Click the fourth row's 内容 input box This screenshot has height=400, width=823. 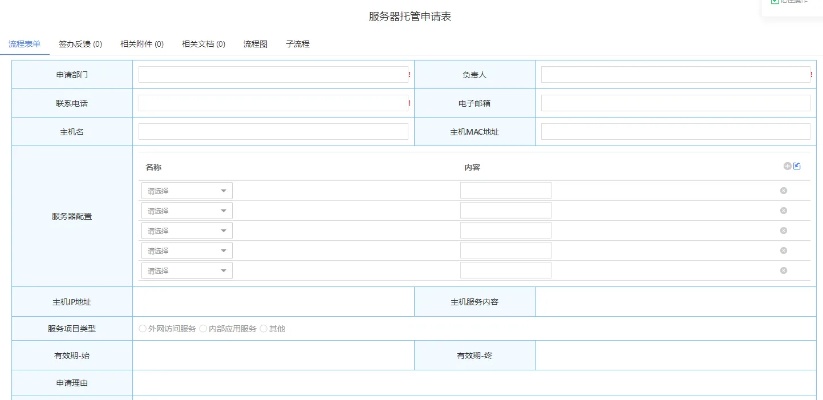tap(506, 250)
